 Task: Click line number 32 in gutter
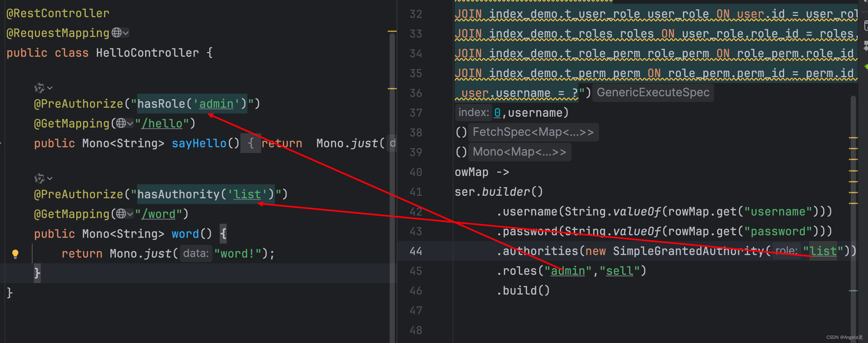pyautogui.click(x=416, y=14)
